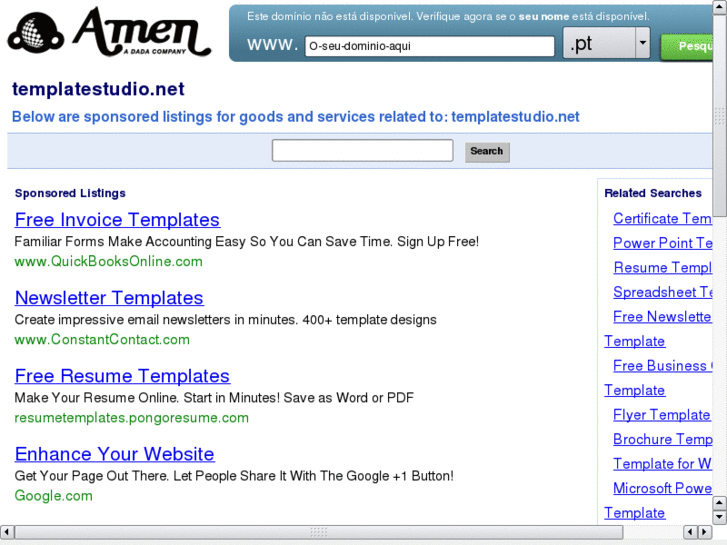Open Resume Template related search
Image resolution: width=727 pixels, height=545 pixels.
click(x=662, y=268)
